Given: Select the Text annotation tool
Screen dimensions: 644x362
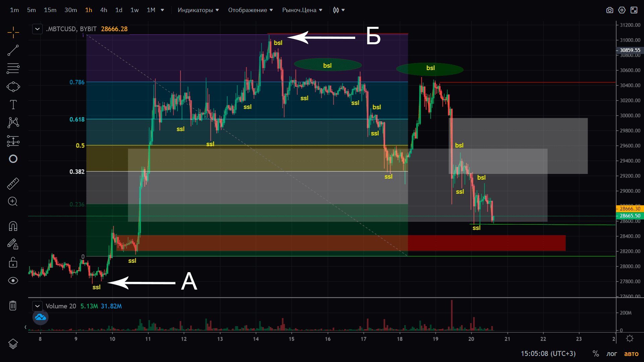Looking at the screenshot, I should [13, 105].
